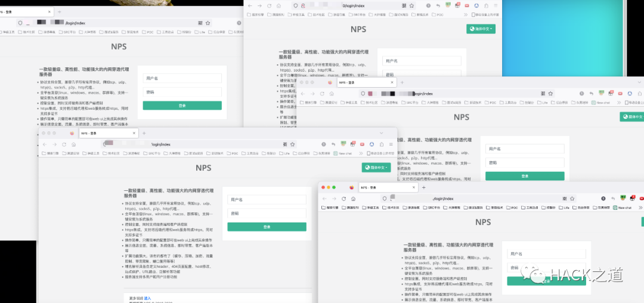Open home page in the frontmost bottom-right window
This screenshot has height=303, width=644.
(353, 199)
